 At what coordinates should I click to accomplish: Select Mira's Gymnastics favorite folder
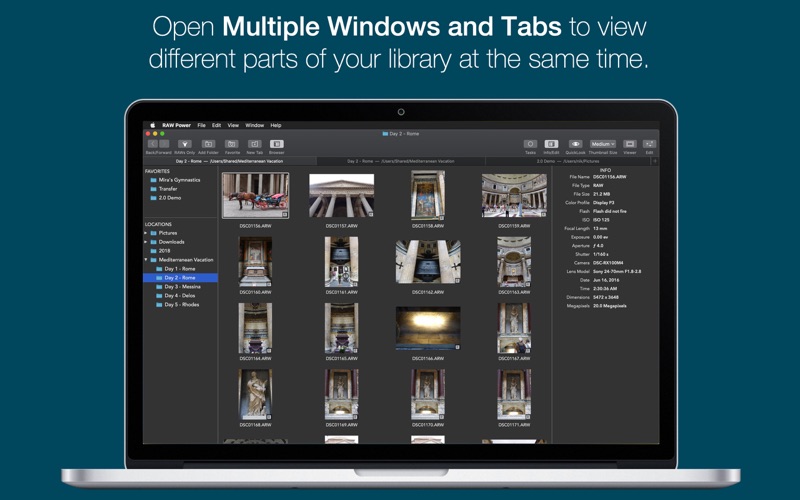[179, 180]
